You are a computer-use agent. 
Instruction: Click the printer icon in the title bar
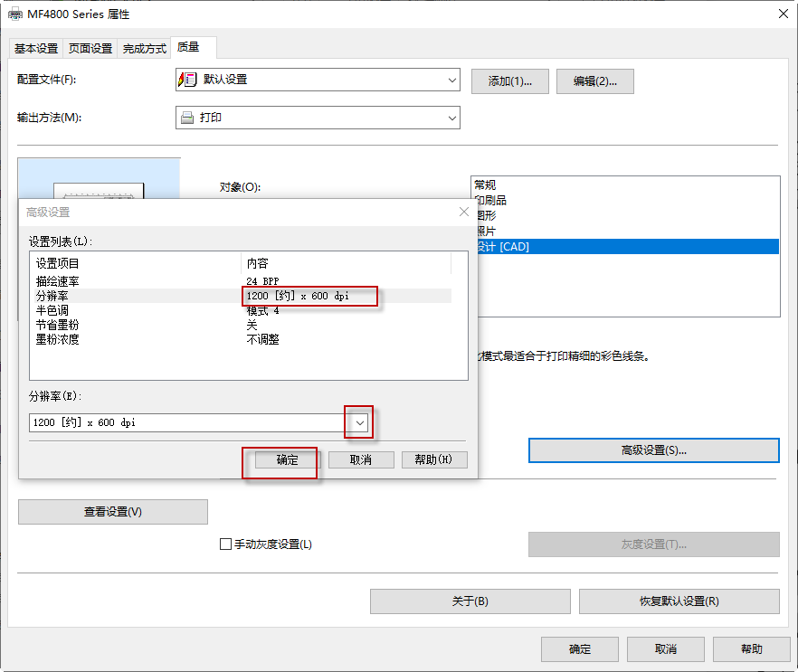pyautogui.click(x=15, y=14)
